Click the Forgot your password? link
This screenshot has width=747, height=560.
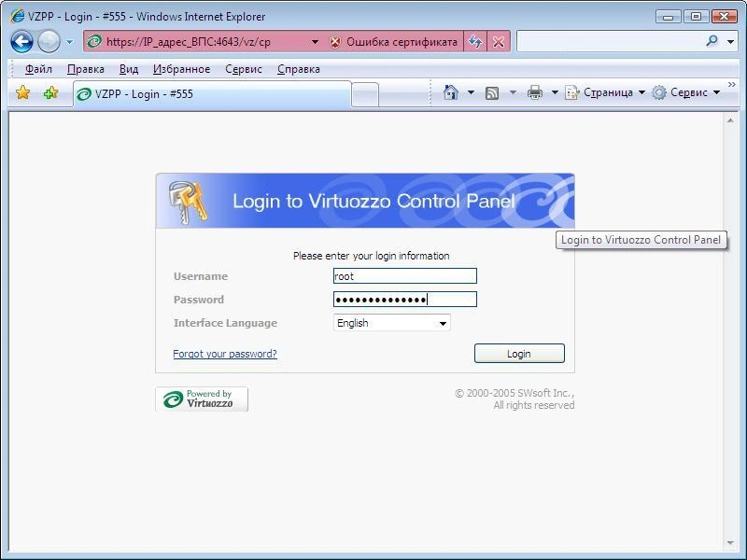(x=225, y=354)
